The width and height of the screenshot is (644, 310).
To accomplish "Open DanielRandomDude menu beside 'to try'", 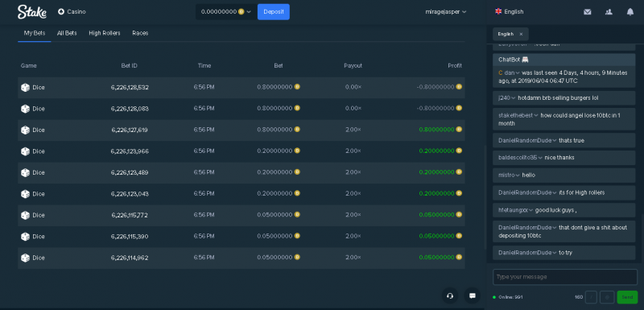I will pyautogui.click(x=528, y=253).
